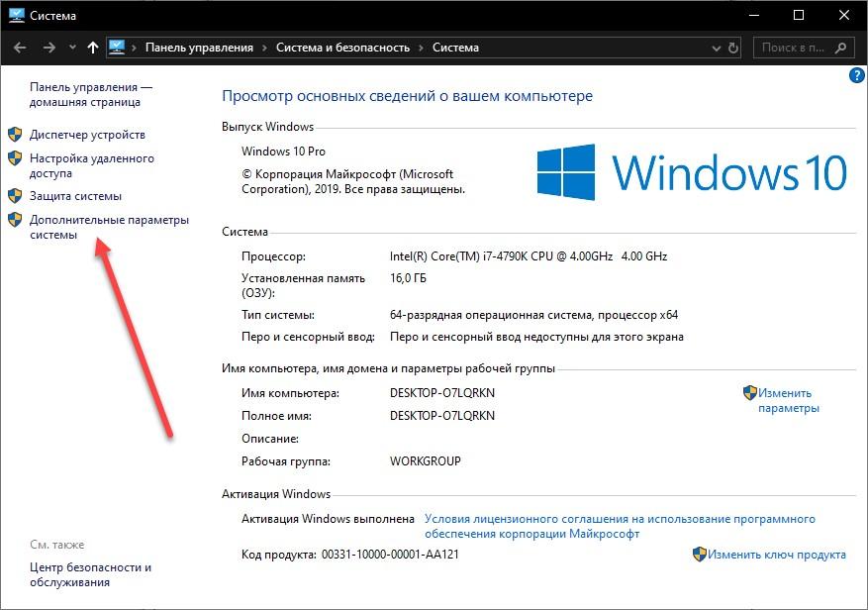
Task: Click '64-разрядная операционная система' value
Action: 533,315
